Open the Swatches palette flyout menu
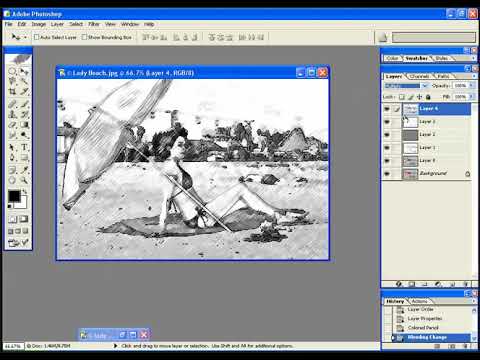 click(x=474, y=58)
